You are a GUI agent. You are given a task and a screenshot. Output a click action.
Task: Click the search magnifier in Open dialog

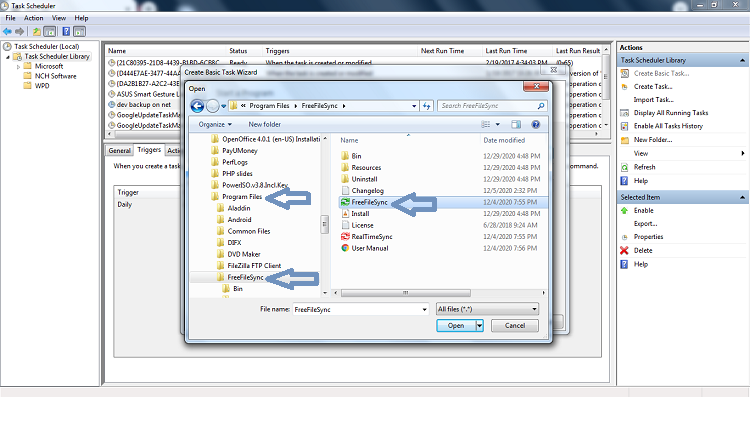(x=540, y=106)
